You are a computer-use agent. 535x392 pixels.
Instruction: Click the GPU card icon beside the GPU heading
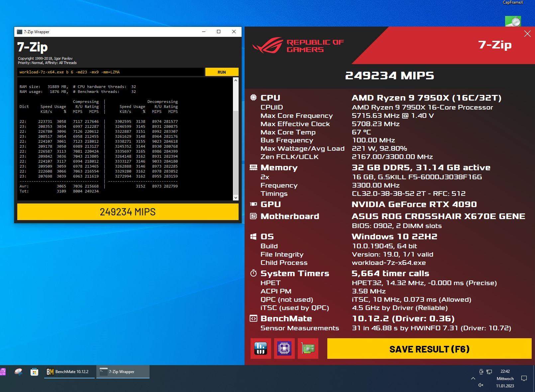tap(253, 204)
